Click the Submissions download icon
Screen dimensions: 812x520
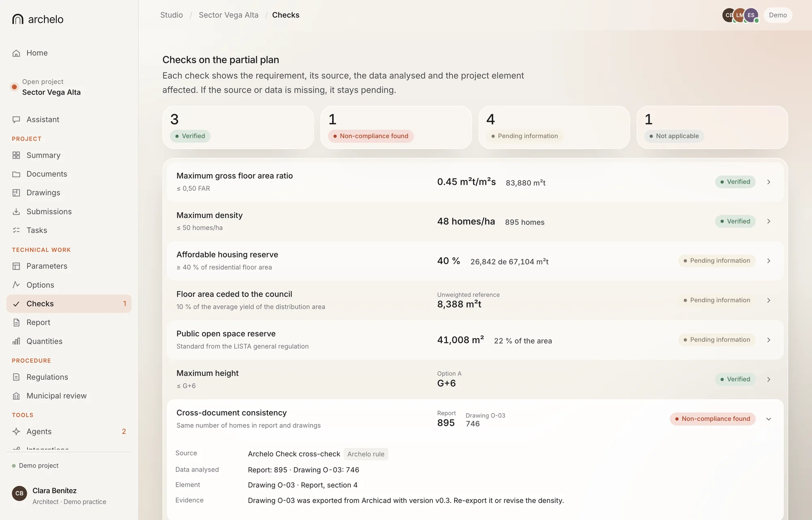click(x=16, y=212)
